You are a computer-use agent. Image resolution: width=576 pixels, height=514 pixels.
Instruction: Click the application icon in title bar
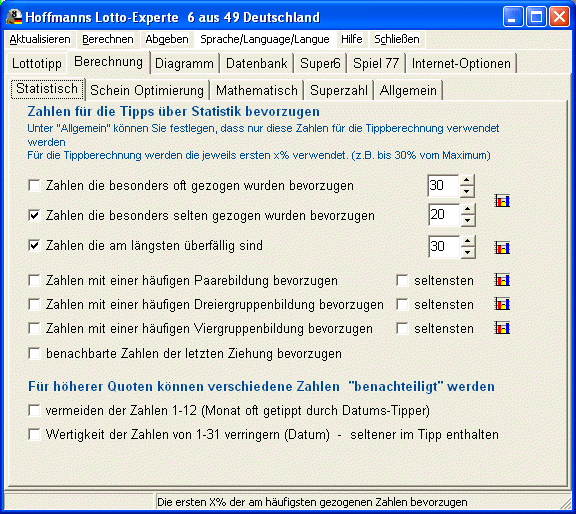[14, 17]
